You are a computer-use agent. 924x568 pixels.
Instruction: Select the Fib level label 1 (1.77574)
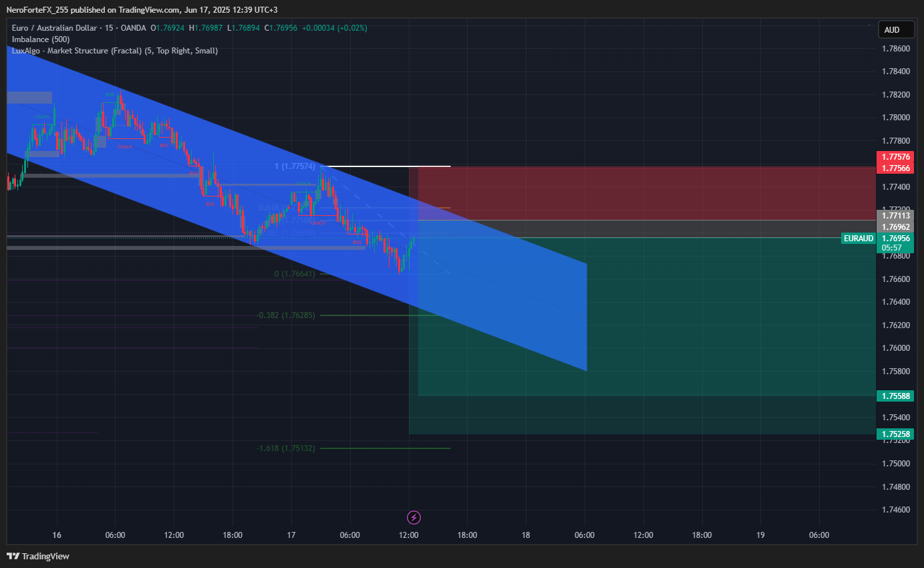pyautogui.click(x=296, y=166)
